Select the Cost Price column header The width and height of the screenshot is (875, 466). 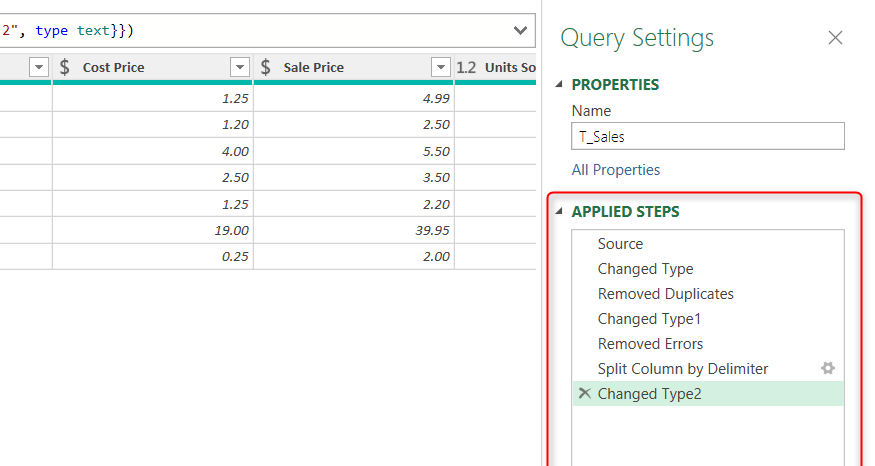click(x=113, y=68)
